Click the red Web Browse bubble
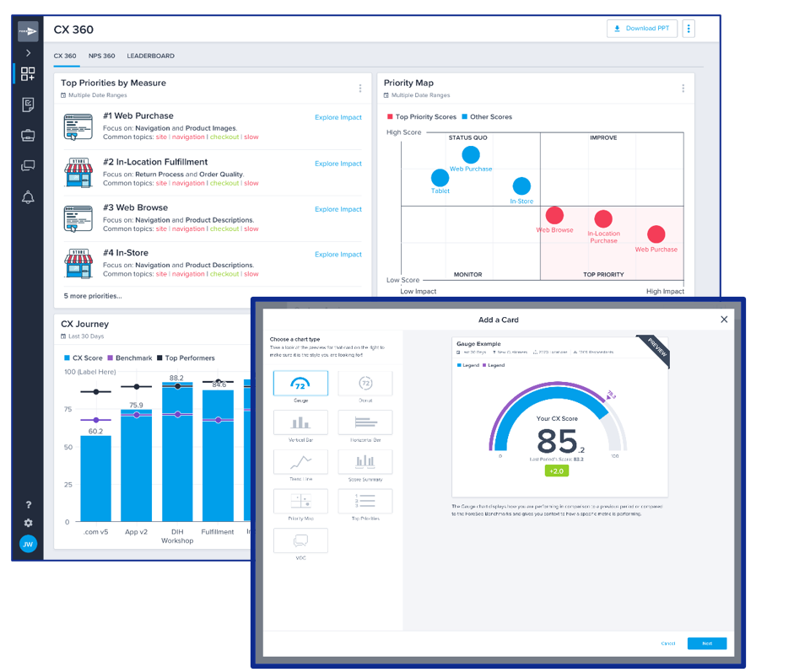This screenshot has height=672, width=794. [554, 216]
